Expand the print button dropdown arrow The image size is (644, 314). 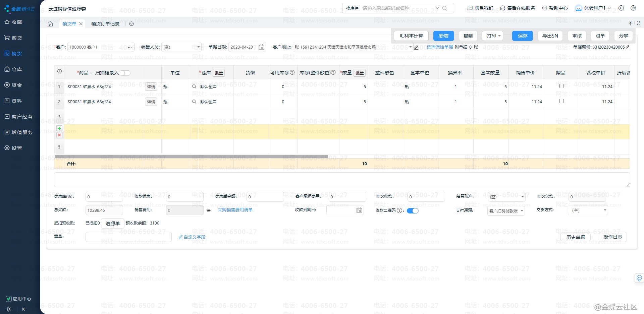coord(499,36)
